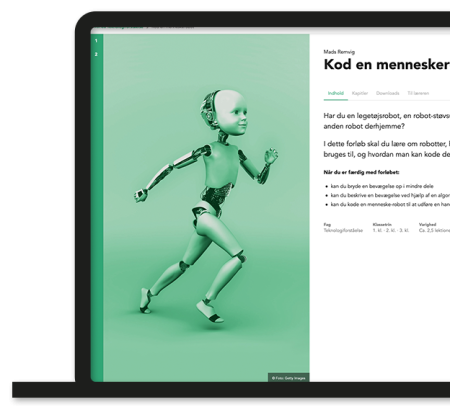Click the '1. kl. - 2. kl. - 3. kl.' class level
This screenshot has width=450, height=410.
point(391,230)
